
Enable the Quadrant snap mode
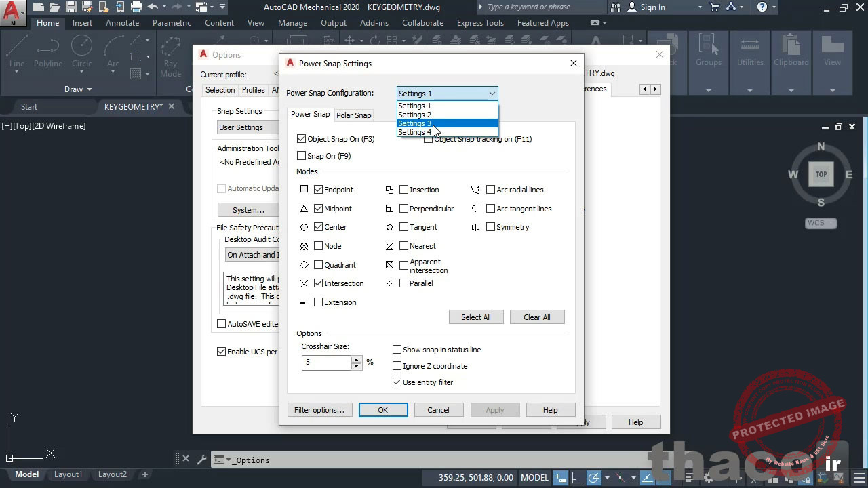[319, 265]
